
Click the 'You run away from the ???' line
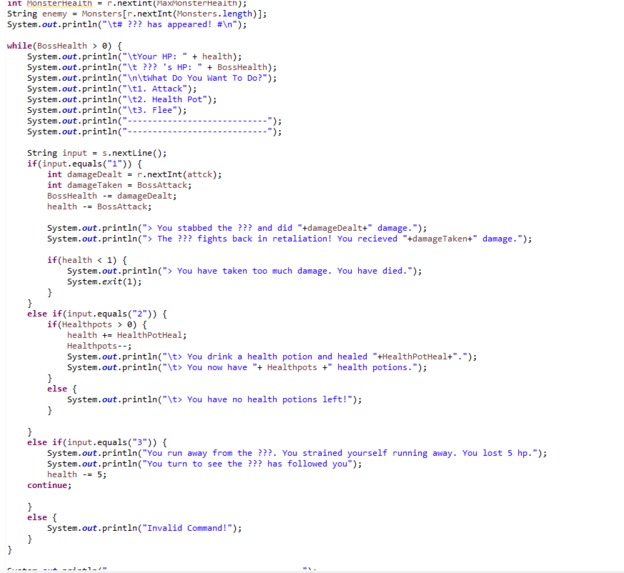pos(297,453)
